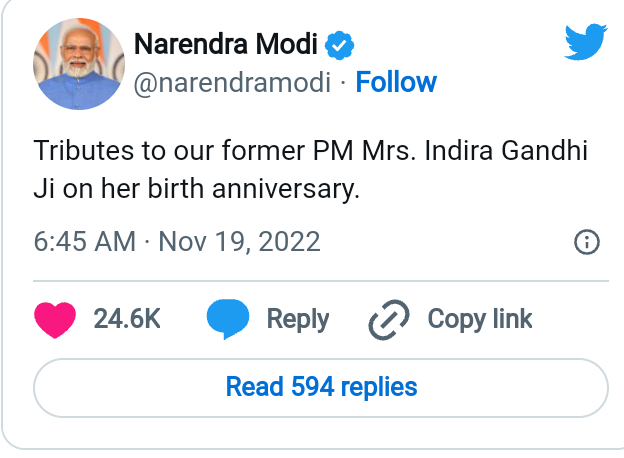Select the Copy link text label
Screen dimensions: 624x458
480,319
